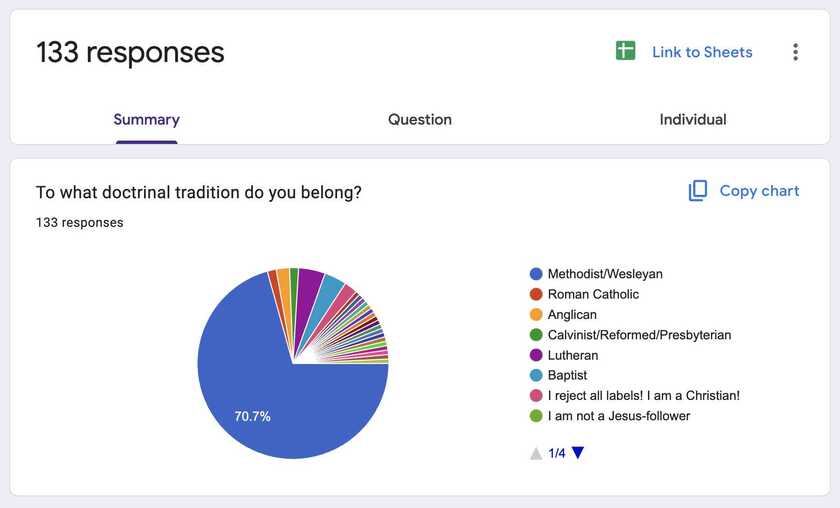840x508 pixels.
Task: Switch to the Individual tab
Action: tap(693, 119)
